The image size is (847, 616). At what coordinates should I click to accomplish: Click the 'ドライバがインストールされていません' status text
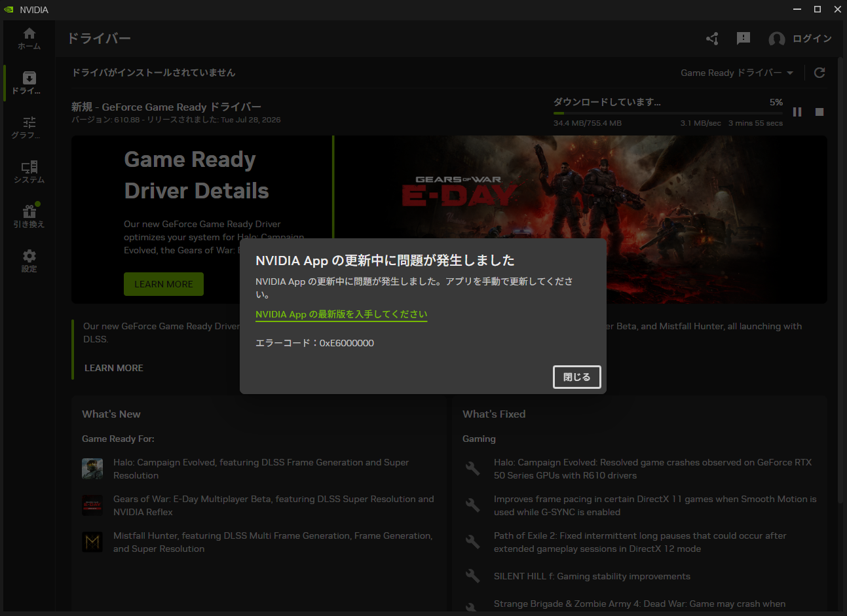click(153, 73)
